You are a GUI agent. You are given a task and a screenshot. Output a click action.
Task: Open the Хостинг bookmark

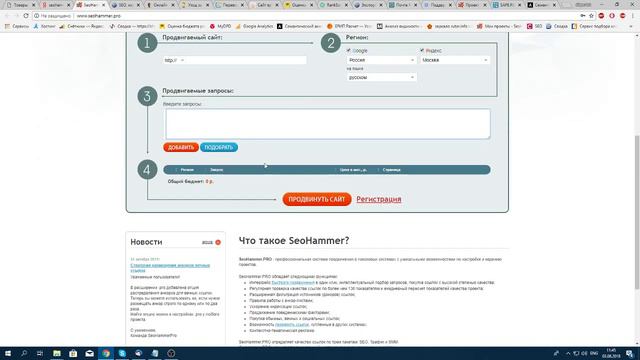click(x=44, y=26)
